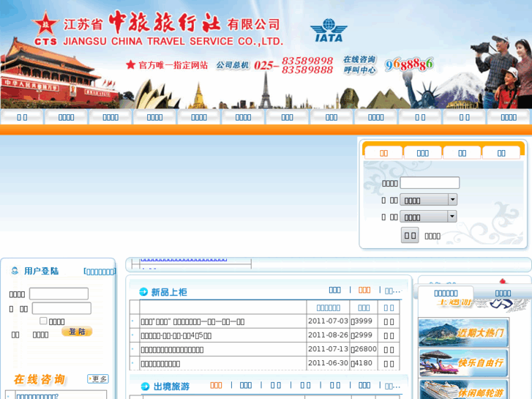Screen dimensions: 532x399
Task: Open the tour title link in the 2011-08-26 row
Action: click(176, 335)
